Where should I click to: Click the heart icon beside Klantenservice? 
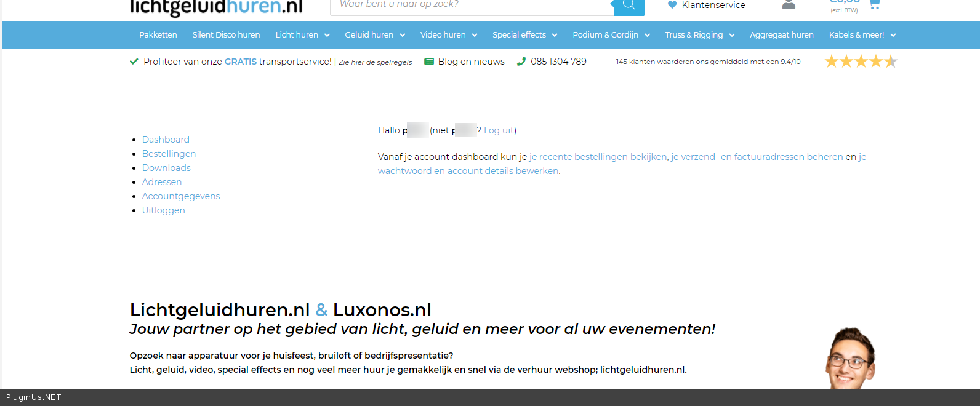click(672, 5)
